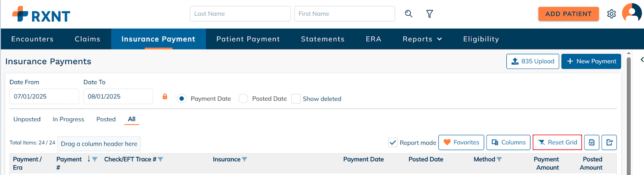
Task: Click the orange date range lock icon
Action: 165,97
